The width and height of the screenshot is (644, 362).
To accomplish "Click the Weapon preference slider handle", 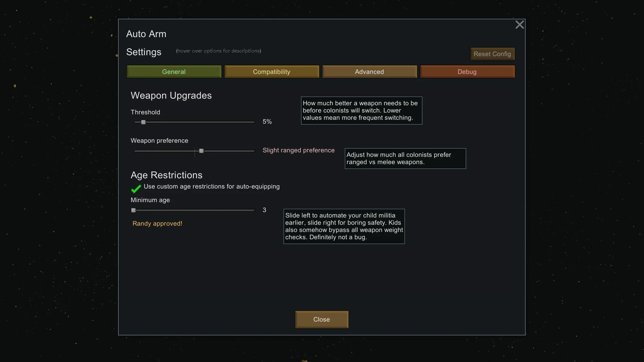I will pyautogui.click(x=201, y=151).
